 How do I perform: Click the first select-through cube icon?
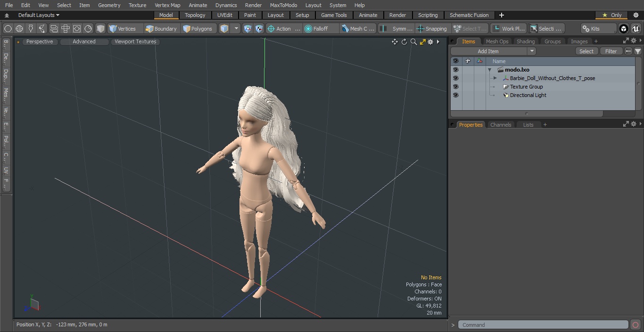[248, 29]
